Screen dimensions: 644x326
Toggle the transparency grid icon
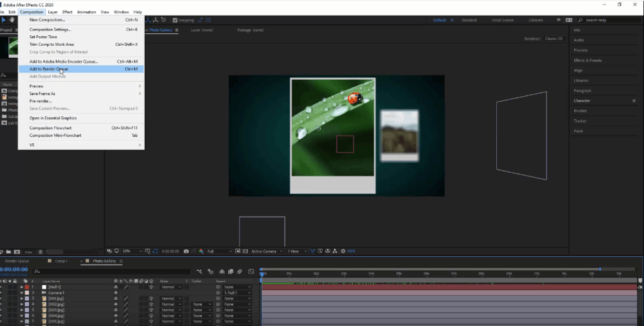click(245, 251)
